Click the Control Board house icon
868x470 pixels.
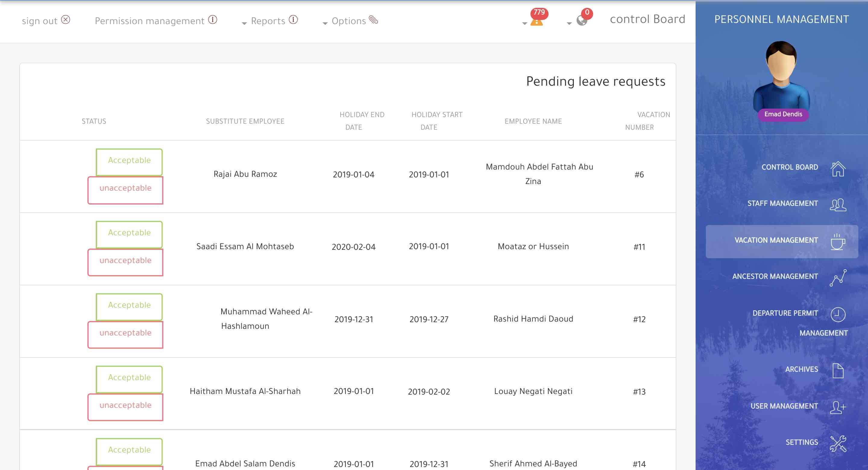838,169
